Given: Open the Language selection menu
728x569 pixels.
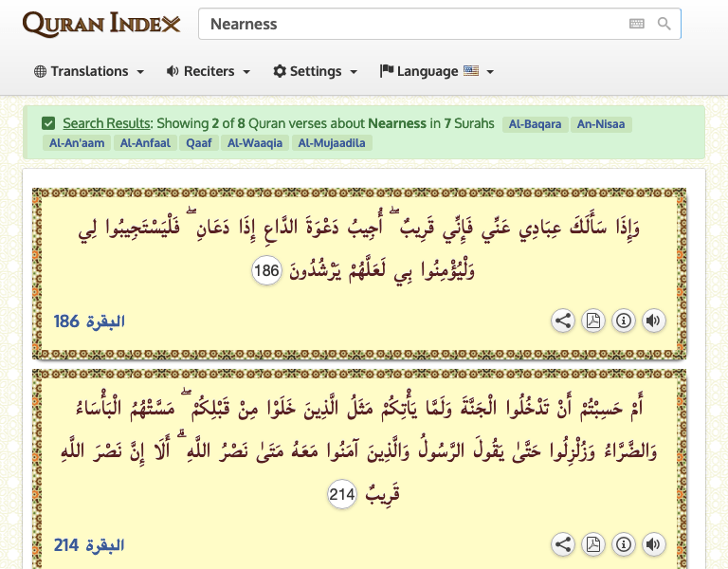Looking at the screenshot, I should 437,71.
